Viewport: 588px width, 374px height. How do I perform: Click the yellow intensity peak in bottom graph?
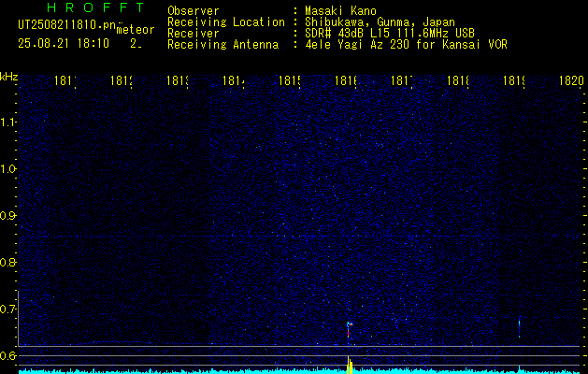tap(350, 365)
